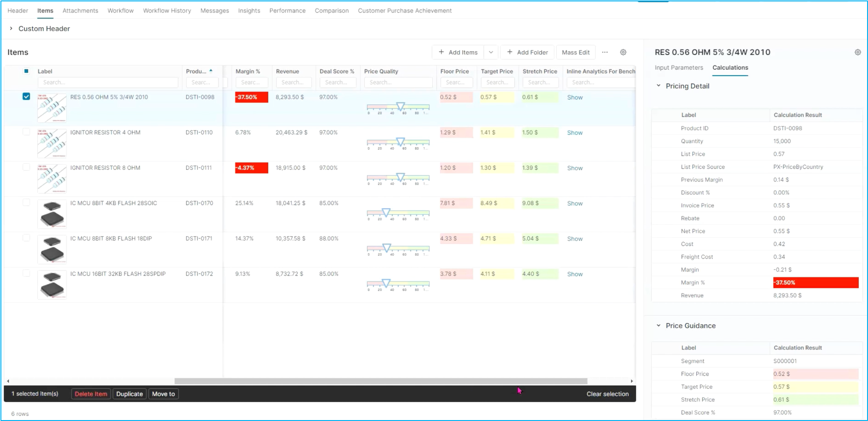Uncheck the RES 0.56 OHM row checkbox
Image resolution: width=868 pixels, height=421 pixels.
coord(26,96)
